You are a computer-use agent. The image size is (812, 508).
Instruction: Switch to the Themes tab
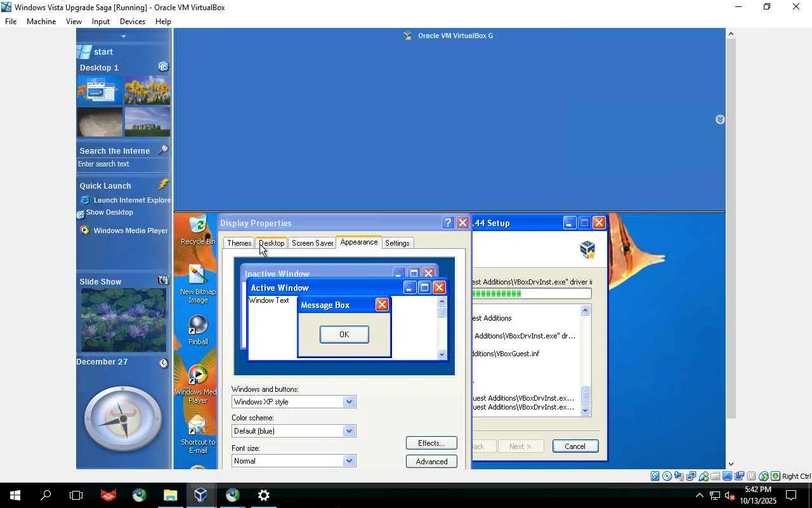click(239, 243)
